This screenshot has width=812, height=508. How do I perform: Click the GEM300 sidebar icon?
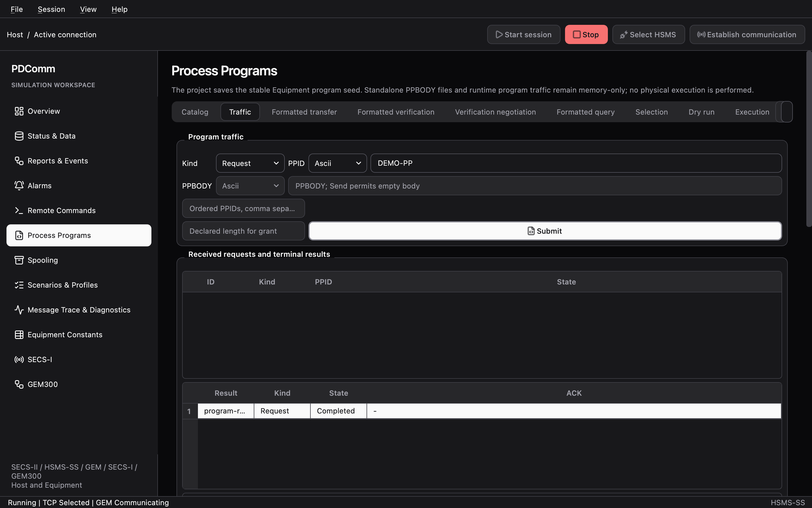(x=19, y=384)
